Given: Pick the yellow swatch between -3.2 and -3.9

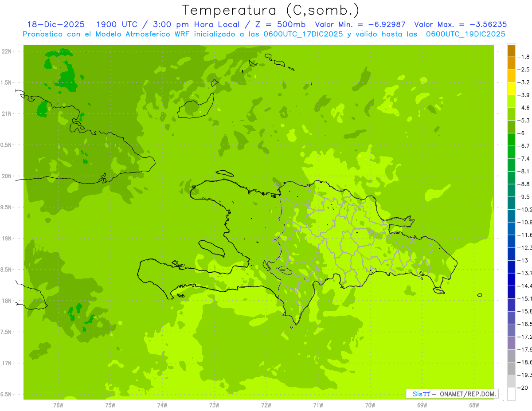Looking at the screenshot, I should [x=511, y=89].
